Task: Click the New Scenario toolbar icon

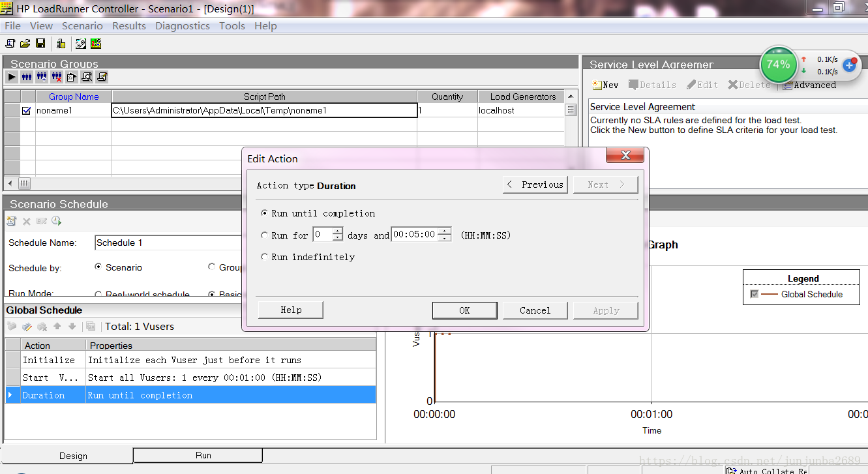Action: (10, 44)
